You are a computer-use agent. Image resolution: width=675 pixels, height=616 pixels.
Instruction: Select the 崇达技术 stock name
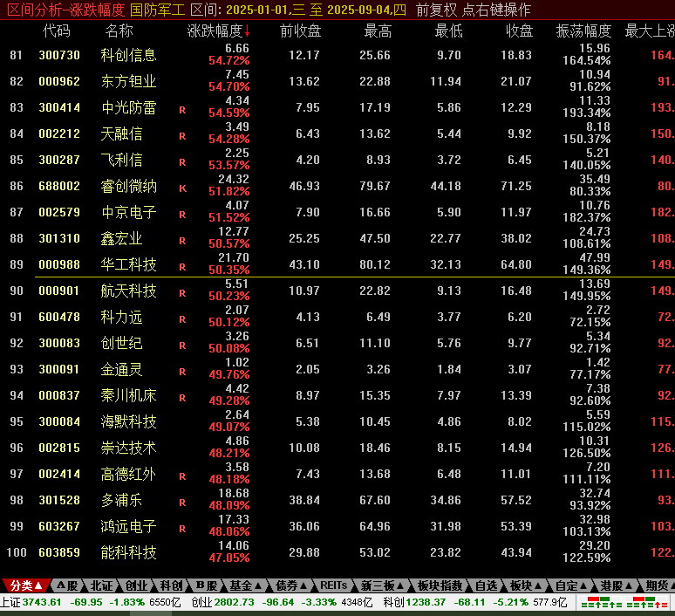(128, 448)
